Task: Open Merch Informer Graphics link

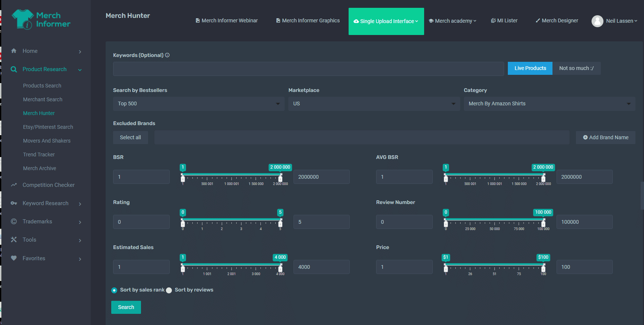Action: click(308, 20)
